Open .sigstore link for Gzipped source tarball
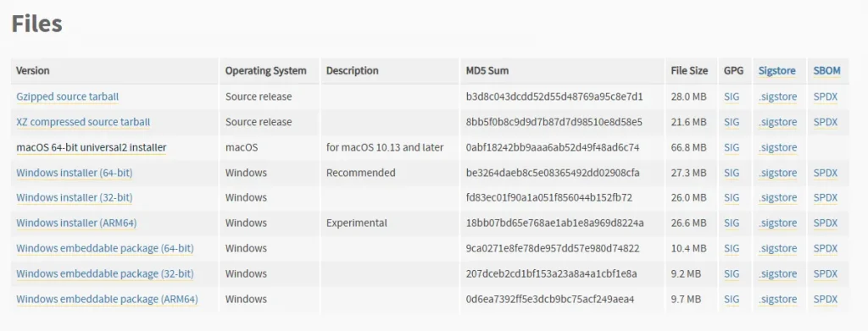The height and width of the screenshot is (331, 868). tap(777, 97)
